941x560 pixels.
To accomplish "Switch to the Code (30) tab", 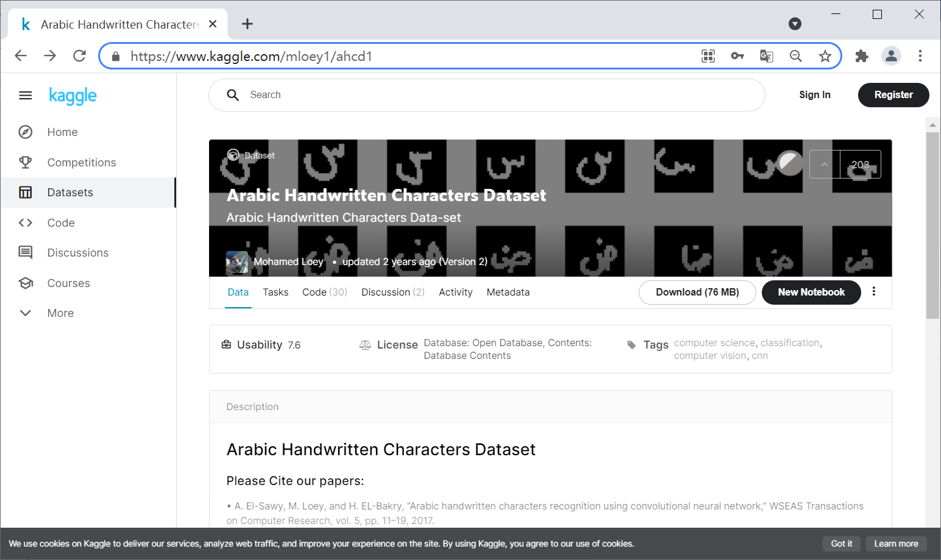I will (325, 292).
